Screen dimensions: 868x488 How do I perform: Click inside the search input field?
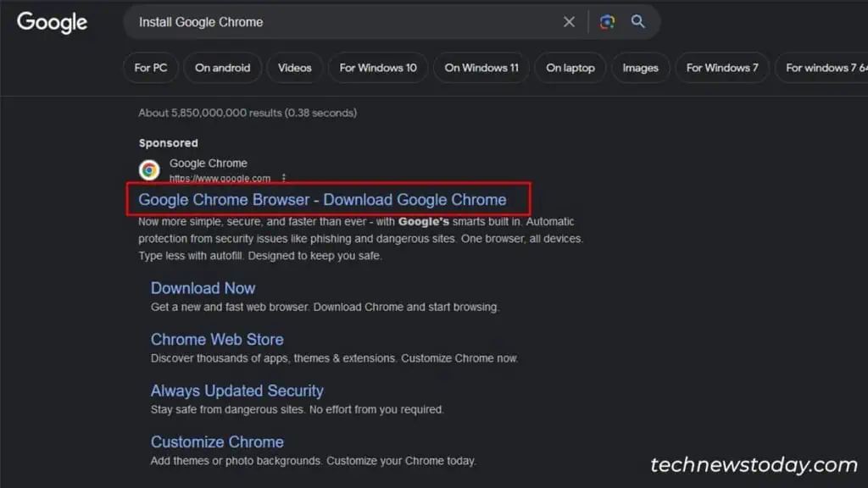(339, 21)
